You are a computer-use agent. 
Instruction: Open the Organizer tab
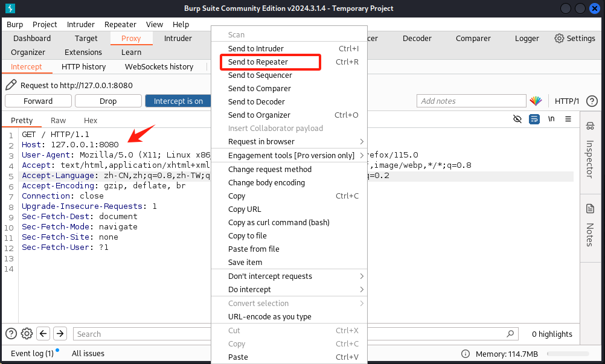tap(28, 52)
